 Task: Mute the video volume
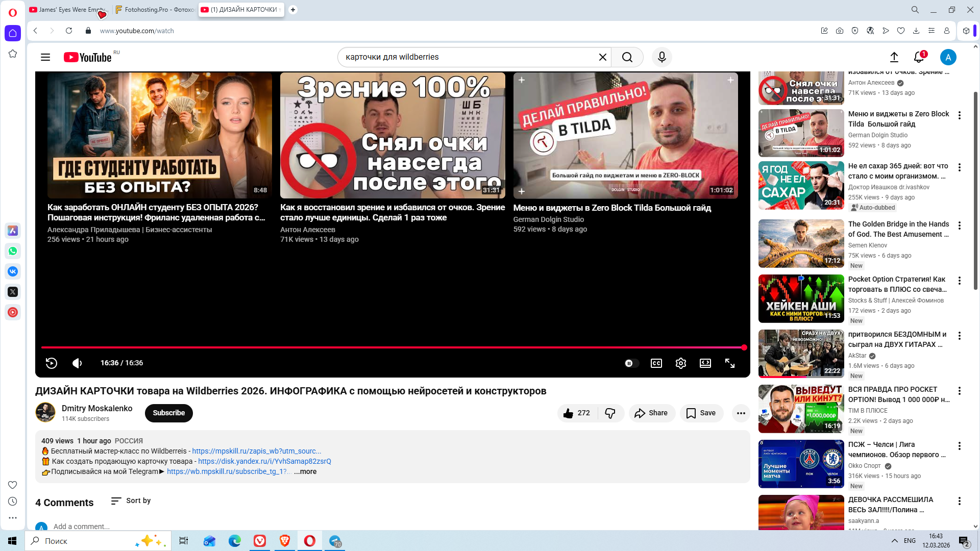[x=77, y=363]
